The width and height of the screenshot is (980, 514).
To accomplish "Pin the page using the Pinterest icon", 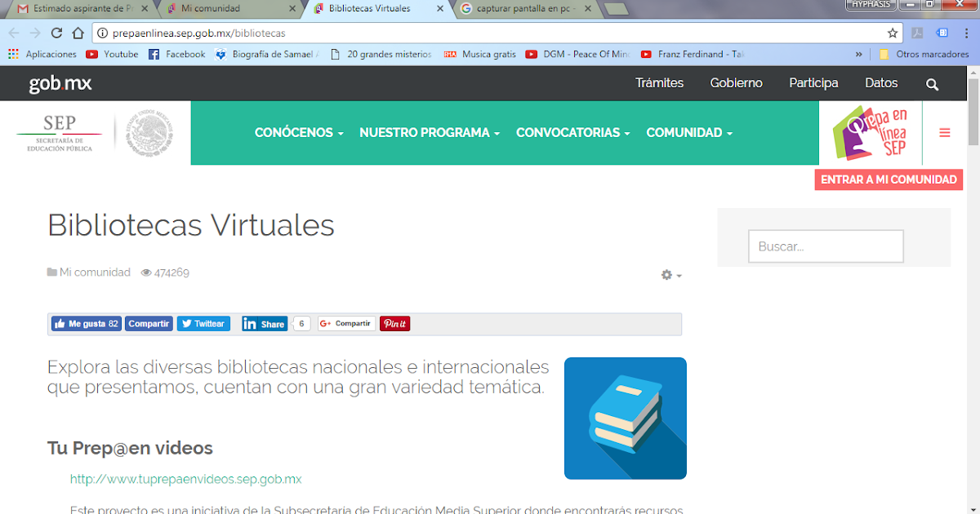I will pyautogui.click(x=394, y=323).
